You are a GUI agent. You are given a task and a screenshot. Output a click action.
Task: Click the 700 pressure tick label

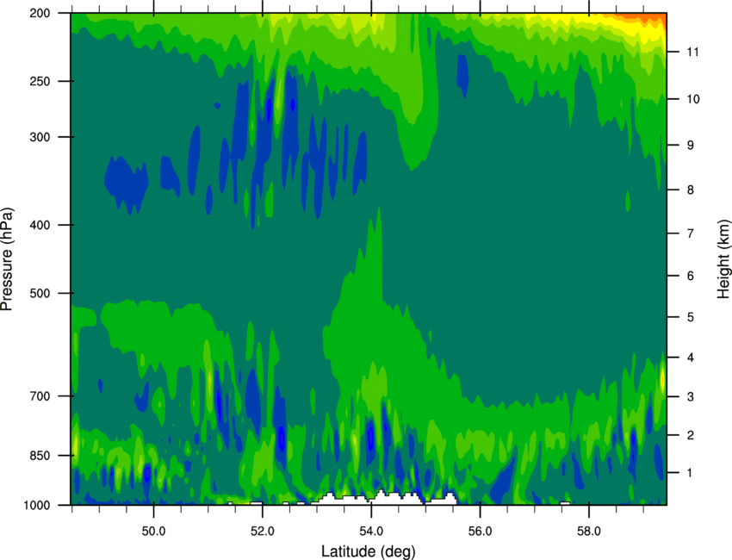tap(40, 396)
